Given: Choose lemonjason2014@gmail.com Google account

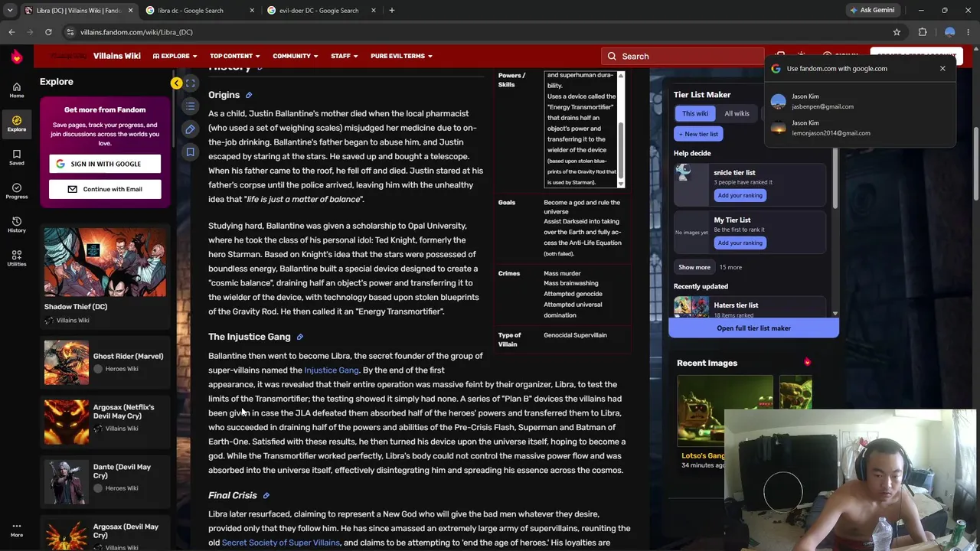Looking at the screenshot, I should (861, 128).
